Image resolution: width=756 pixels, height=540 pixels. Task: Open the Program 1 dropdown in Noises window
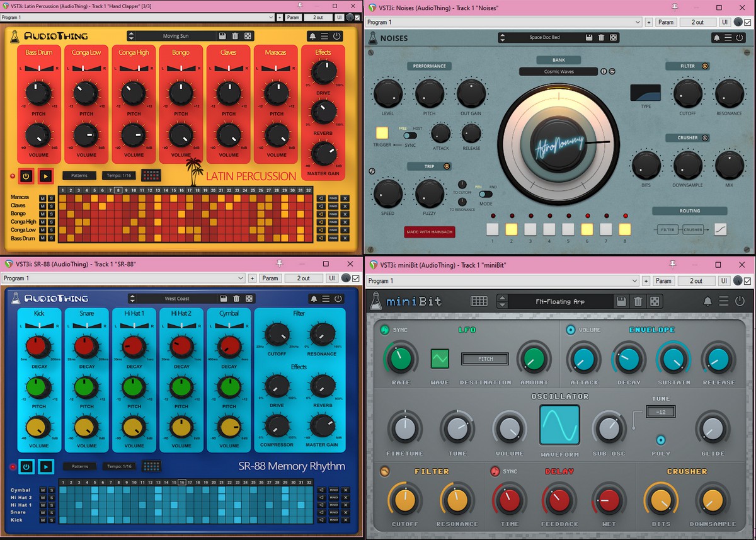[x=504, y=22]
